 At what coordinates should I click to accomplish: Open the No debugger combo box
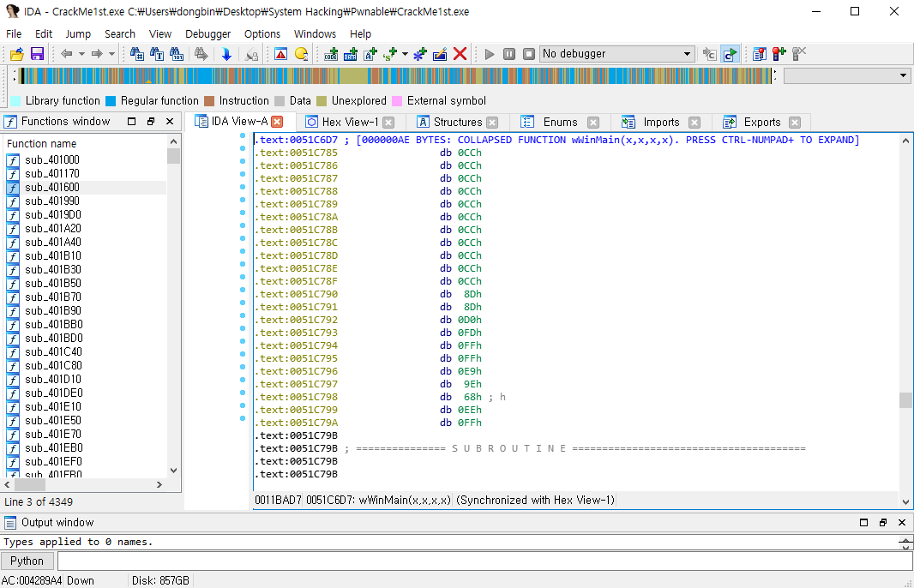tap(617, 54)
